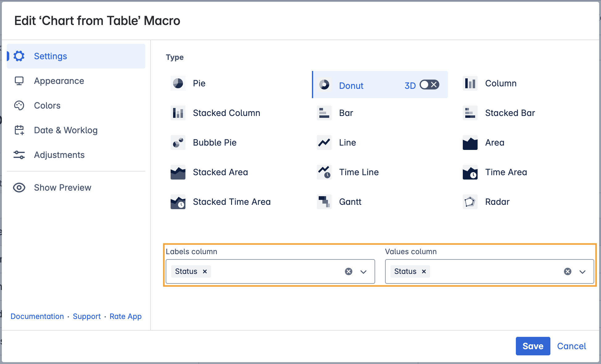Image resolution: width=601 pixels, height=364 pixels.
Task: Remove Status tag from Values column
Action: click(424, 271)
